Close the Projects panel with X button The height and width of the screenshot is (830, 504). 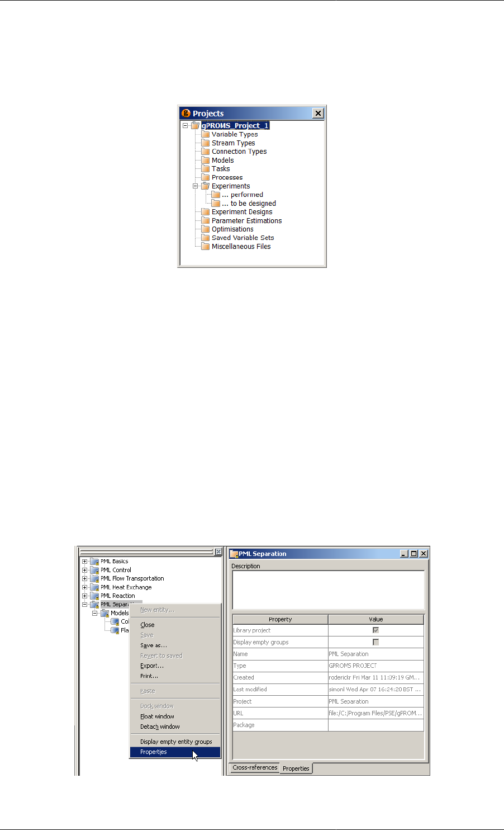(318, 114)
